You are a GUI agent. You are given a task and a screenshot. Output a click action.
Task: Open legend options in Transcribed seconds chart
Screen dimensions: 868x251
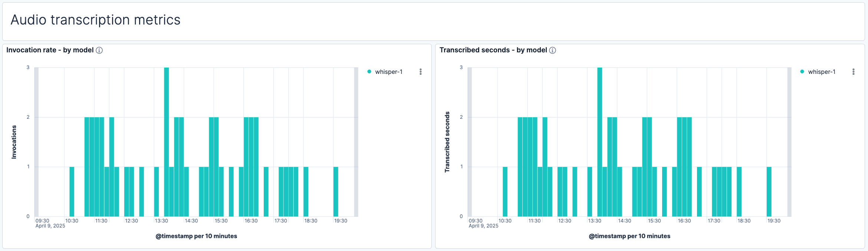coord(853,72)
